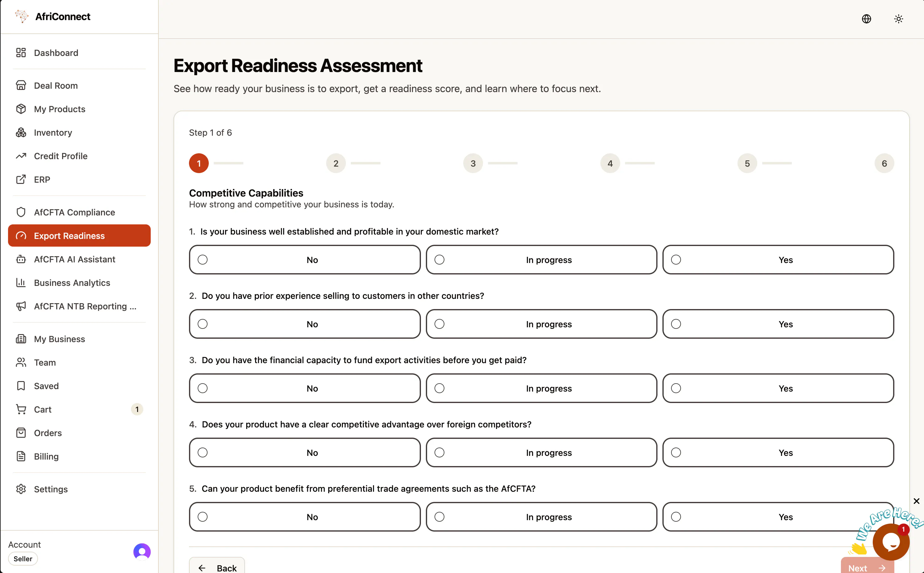Jump to step 3 in progress indicator
This screenshot has height=573, width=924.
(x=472, y=163)
